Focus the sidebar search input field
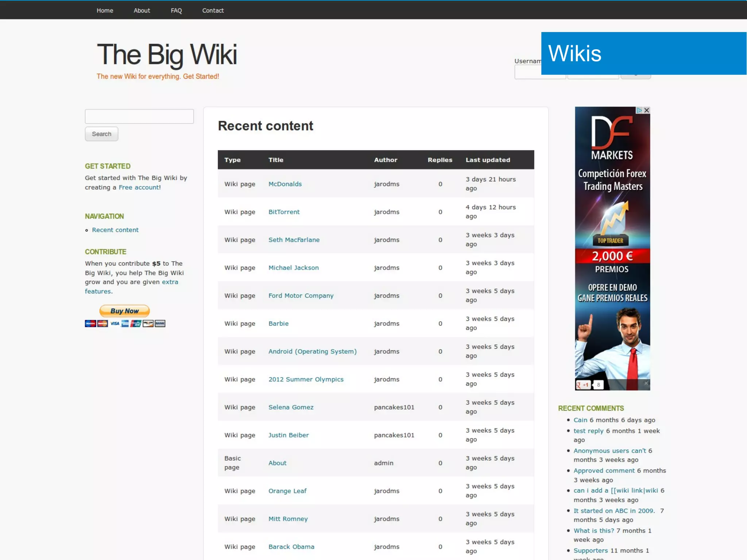Screen dimensions: 747x560 139,116
